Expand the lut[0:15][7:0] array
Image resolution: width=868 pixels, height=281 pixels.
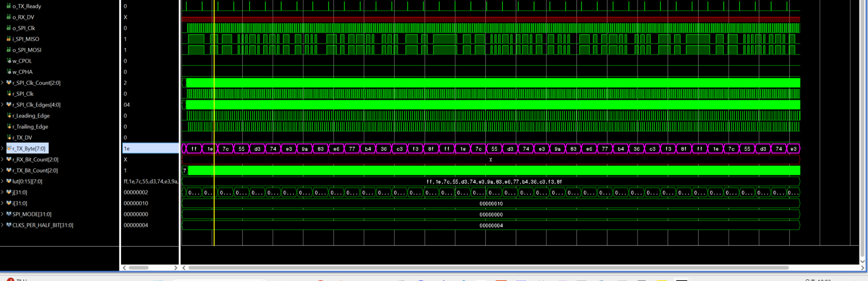click(x=3, y=181)
